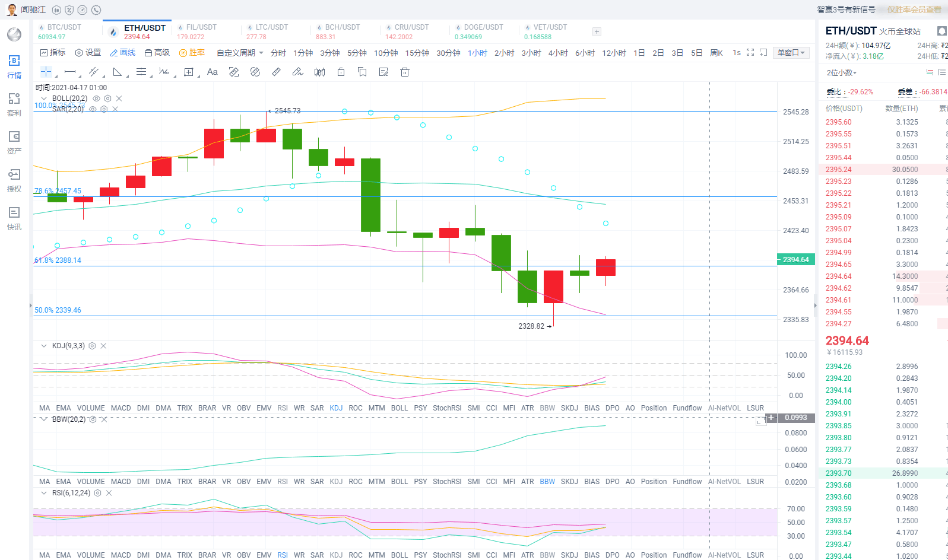948x560 pixels.
Task: Open the 单窗口 window layout dropdown
Action: pyautogui.click(x=791, y=53)
